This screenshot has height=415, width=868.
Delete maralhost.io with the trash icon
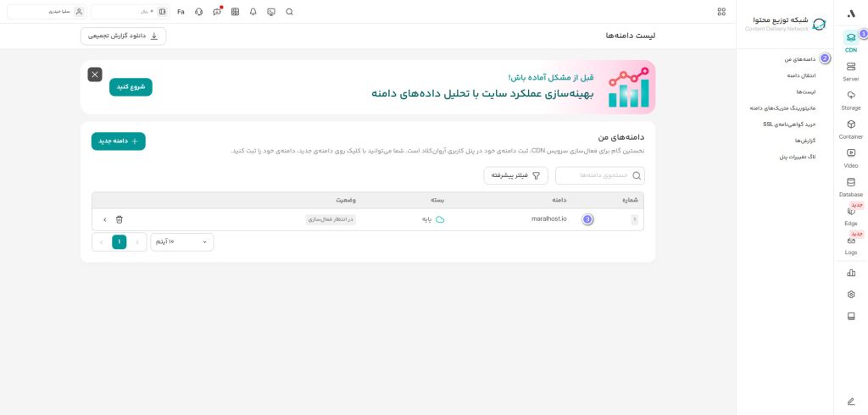(x=119, y=219)
